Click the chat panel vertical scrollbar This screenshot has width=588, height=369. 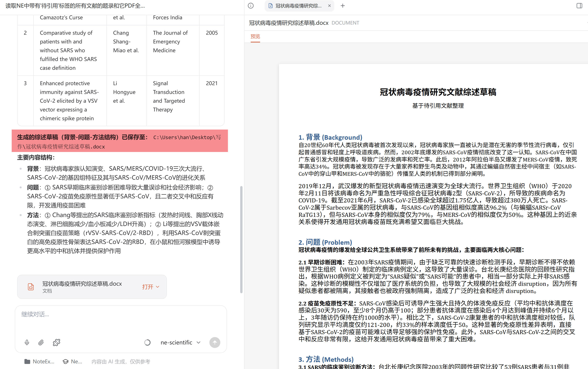[x=241, y=239]
